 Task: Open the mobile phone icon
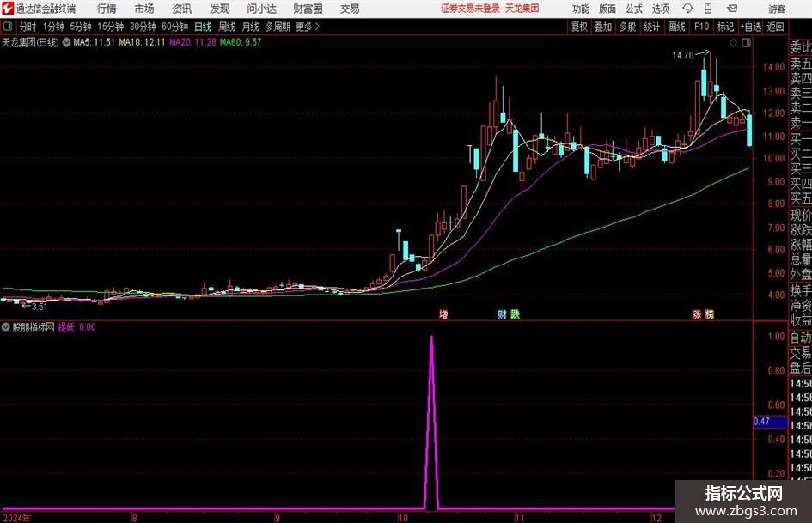tap(708, 9)
